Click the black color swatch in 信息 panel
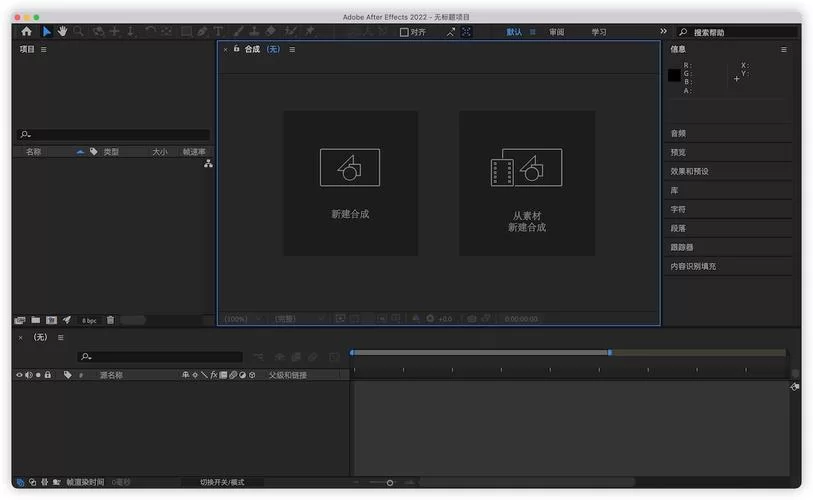 [674, 76]
